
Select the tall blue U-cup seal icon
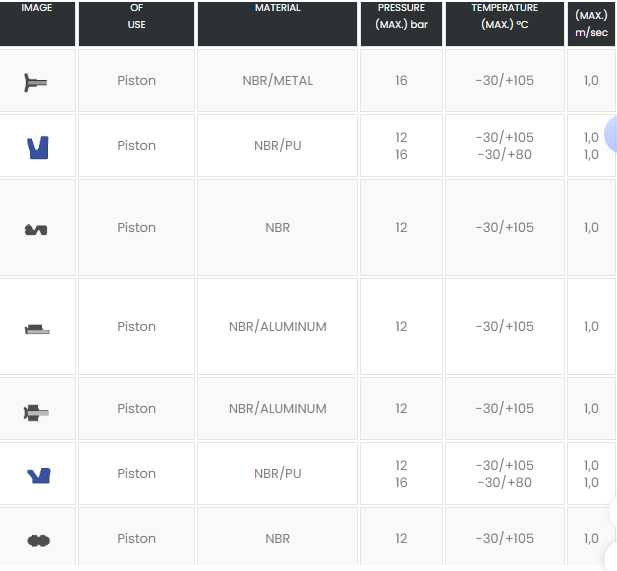click(x=38, y=148)
